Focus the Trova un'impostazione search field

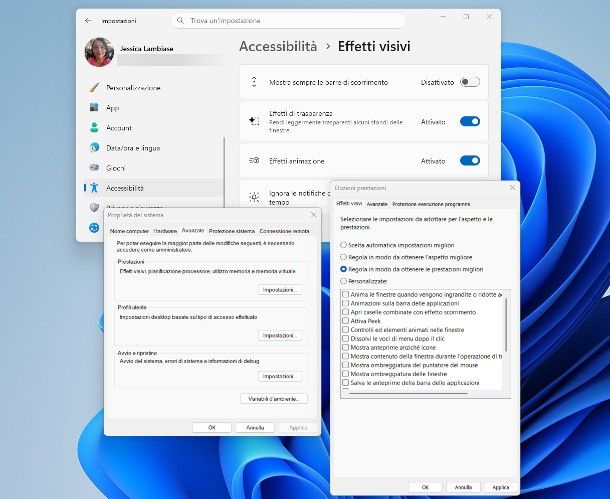289,21
